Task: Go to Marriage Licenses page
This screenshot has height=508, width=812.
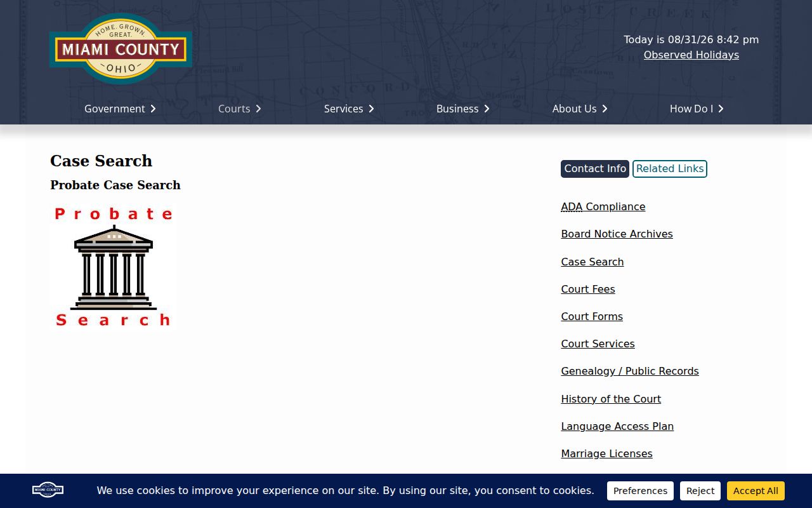Action: pyautogui.click(x=606, y=453)
